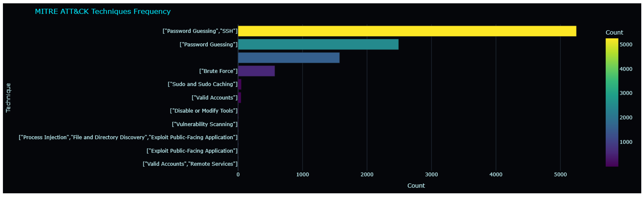Click the ["Vulnerability Scanning"] label
Viewport: 644px width, 197px height.
click(x=205, y=124)
